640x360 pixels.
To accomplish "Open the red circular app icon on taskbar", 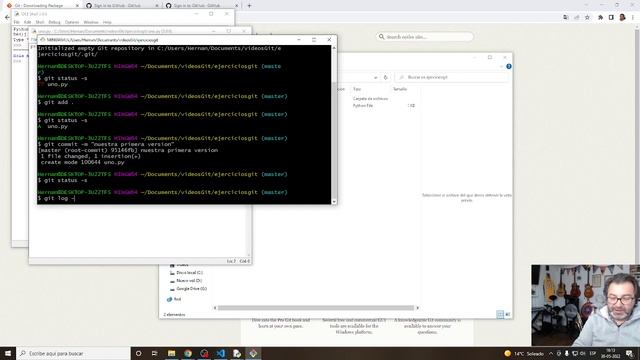I will tap(204, 353).
